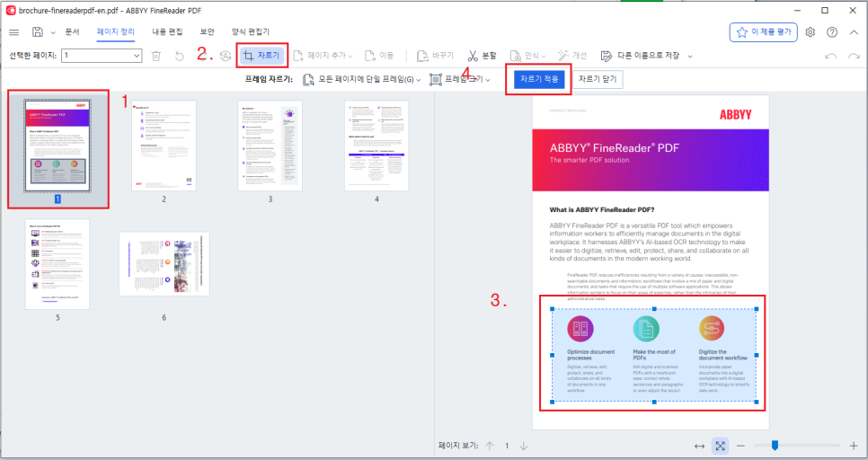868x460 pixels.
Task: Switch to the 내용 편집 tab
Action: 167,32
